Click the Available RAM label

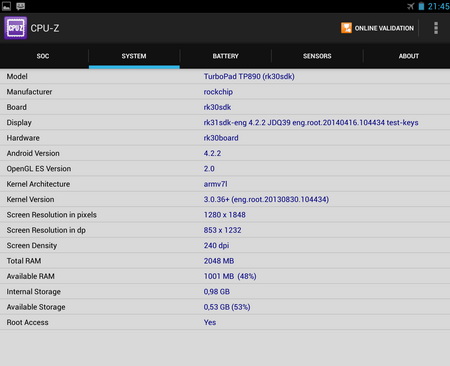click(31, 276)
